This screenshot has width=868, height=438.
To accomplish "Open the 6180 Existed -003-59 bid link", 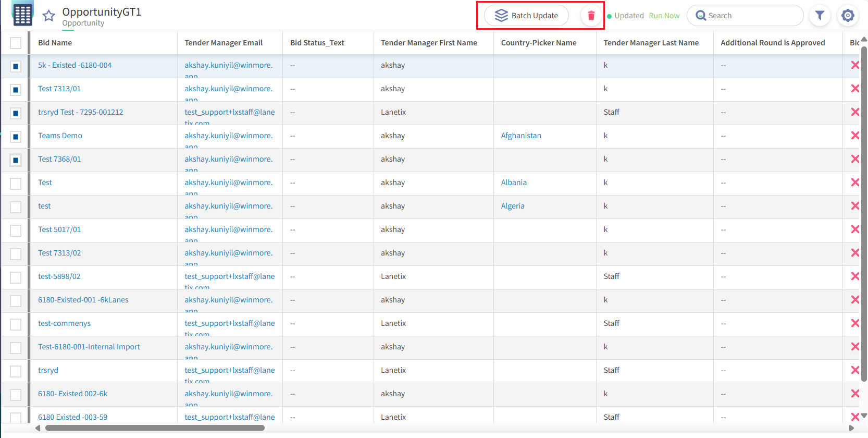I will click(x=72, y=417).
